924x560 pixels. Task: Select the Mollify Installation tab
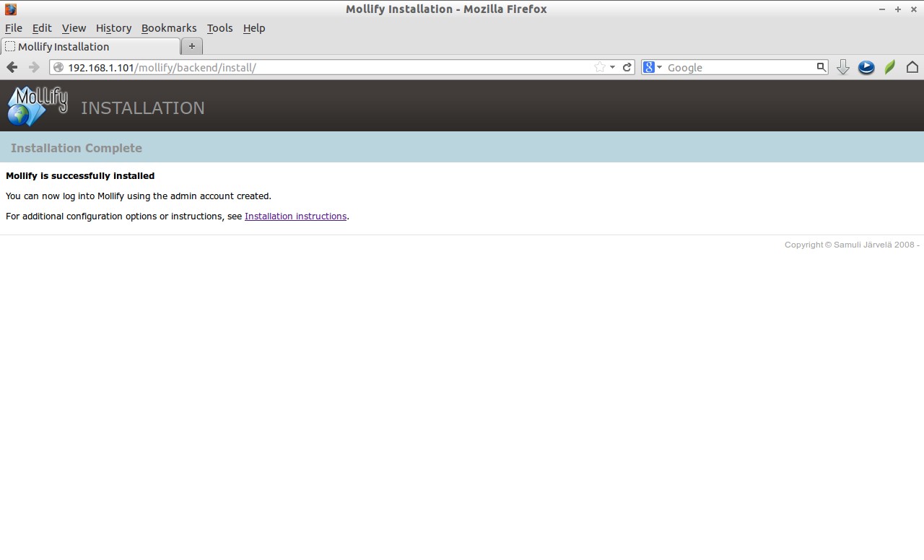pos(90,46)
